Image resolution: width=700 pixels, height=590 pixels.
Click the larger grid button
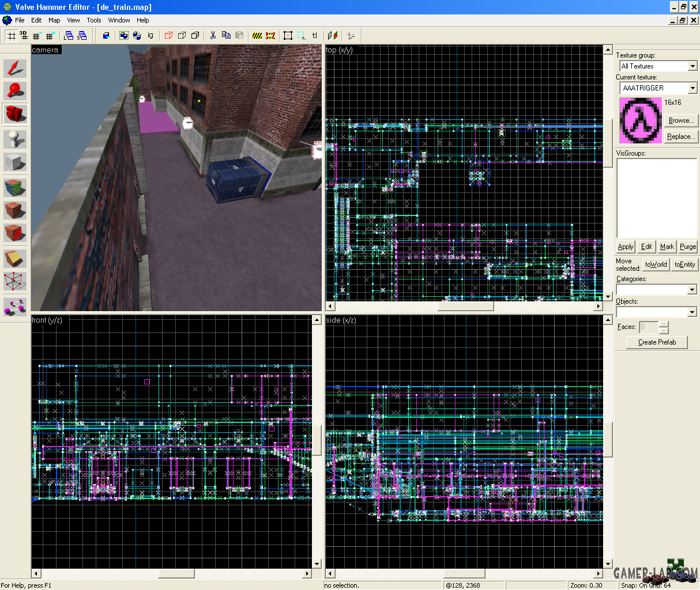[x=50, y=36]
